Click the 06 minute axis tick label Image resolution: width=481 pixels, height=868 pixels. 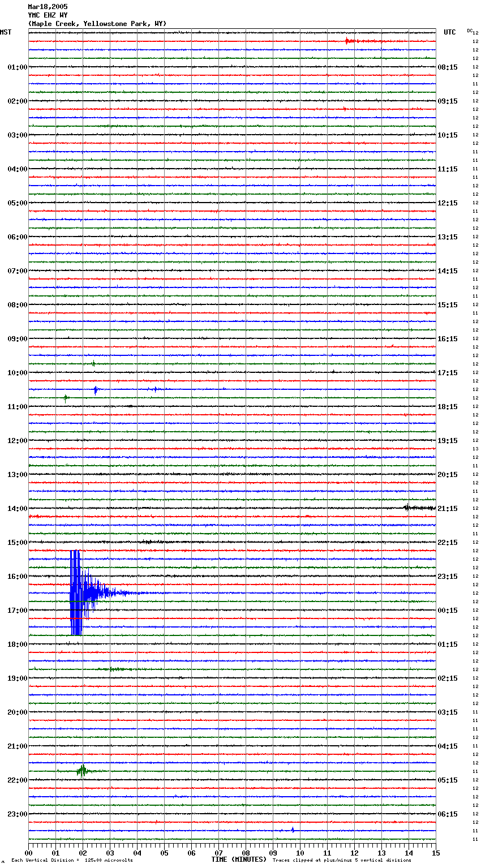coord(191,853)
